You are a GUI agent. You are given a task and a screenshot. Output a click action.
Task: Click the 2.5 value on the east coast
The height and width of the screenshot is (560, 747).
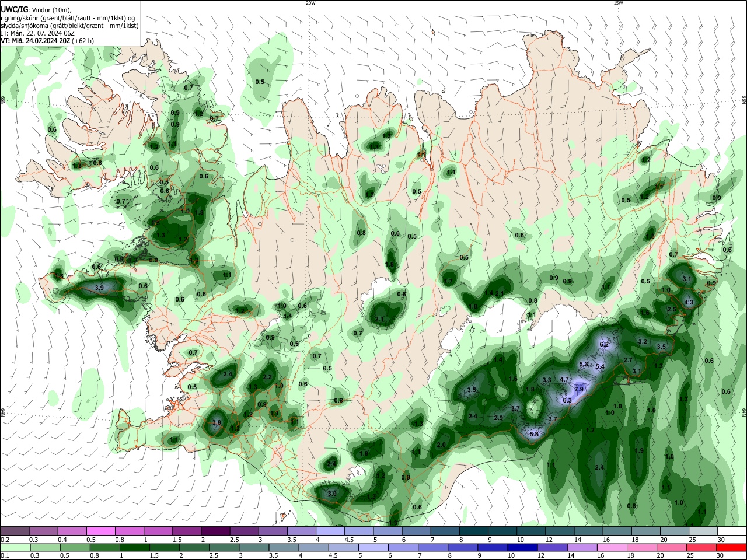672,309
